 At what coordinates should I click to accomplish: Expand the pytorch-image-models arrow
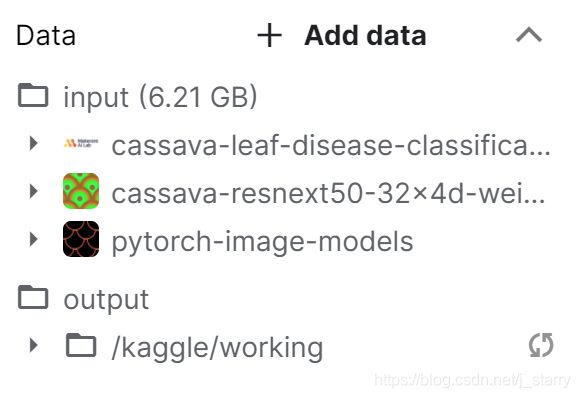tap(34, 239)
